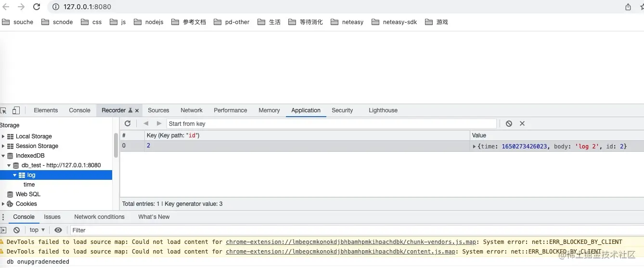Collapse the log object store node
The width and height of the screenshot is (644, 268).
click(x=14, y=175)
